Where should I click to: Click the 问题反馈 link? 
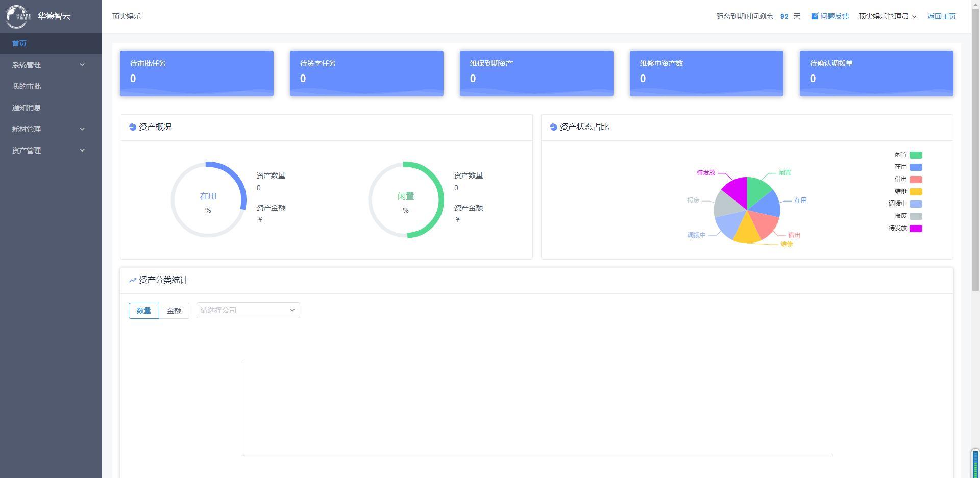(834, 16)
